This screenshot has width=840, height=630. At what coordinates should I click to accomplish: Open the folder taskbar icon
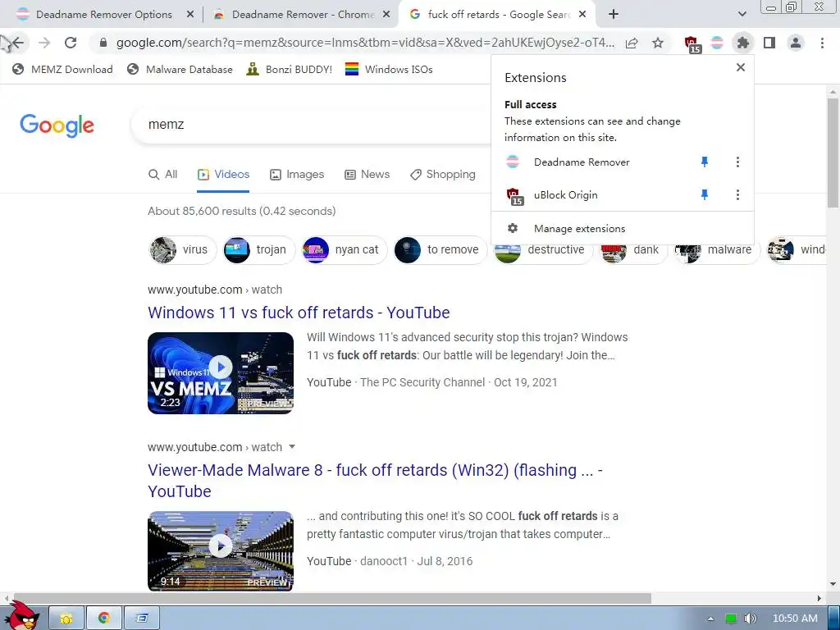tap(66, 619)
